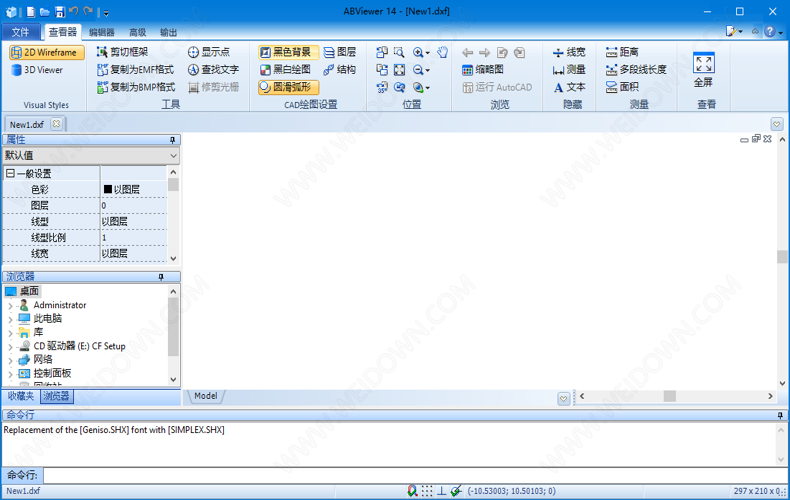Select the 面积 area measure tool

(x=622, y=87)
